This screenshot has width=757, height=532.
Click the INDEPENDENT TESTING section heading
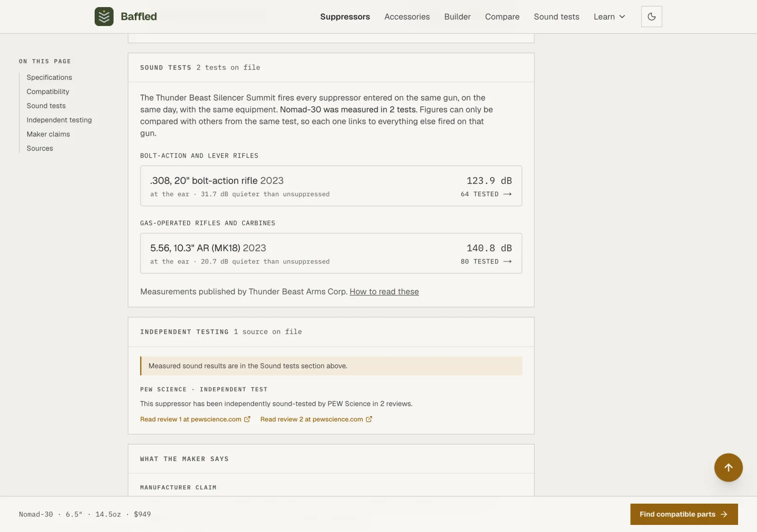tap(184, 332)
